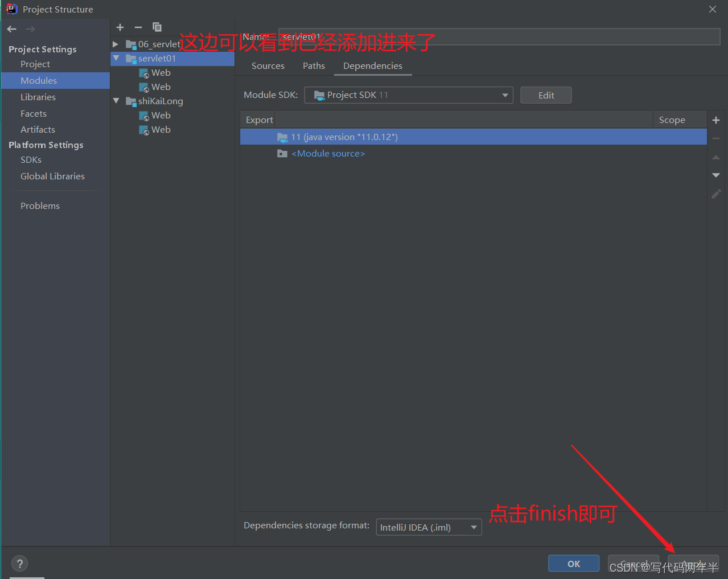Switch to the Sources tab
728x579 pixels.
tap(268, 66)
